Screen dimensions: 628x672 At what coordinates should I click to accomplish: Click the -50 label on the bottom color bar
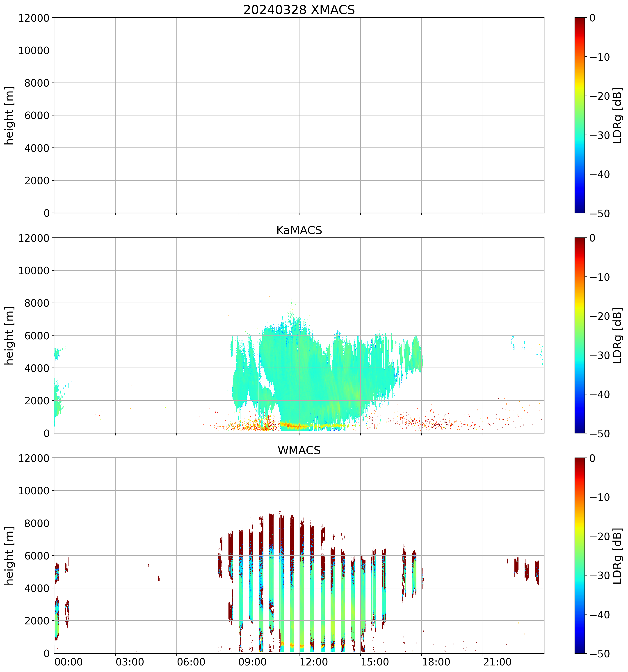pyautogui.click(x=600, y=654)
